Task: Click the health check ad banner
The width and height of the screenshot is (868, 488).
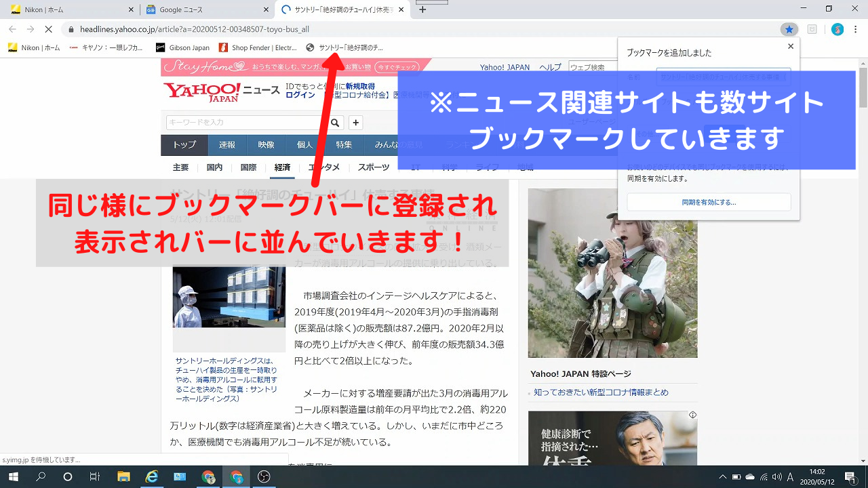Action: pyautogui.click(x=612, y=439)
